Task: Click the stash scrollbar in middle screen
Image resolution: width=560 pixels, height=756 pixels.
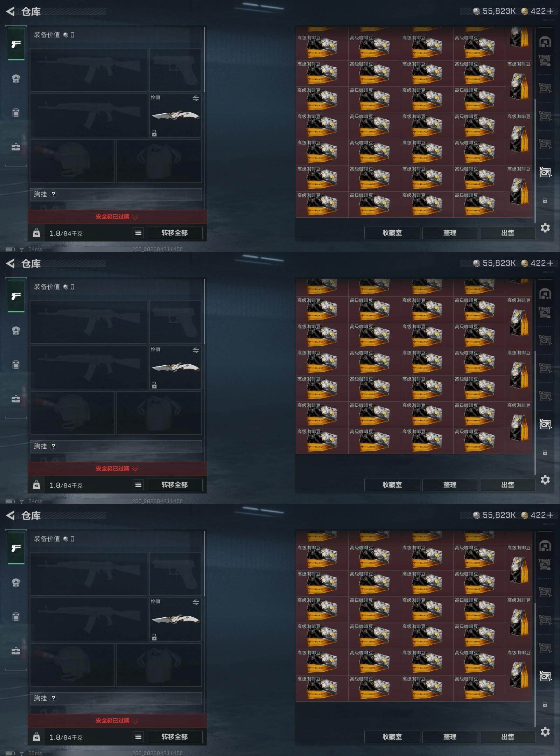Action: coord(535,413)
